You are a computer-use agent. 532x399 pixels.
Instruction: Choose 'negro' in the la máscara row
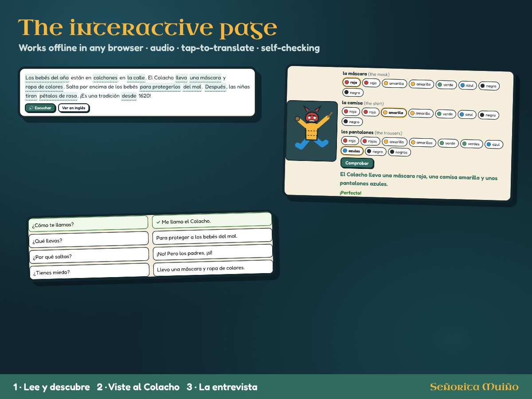pyautogui.click(x=353, y=93)
